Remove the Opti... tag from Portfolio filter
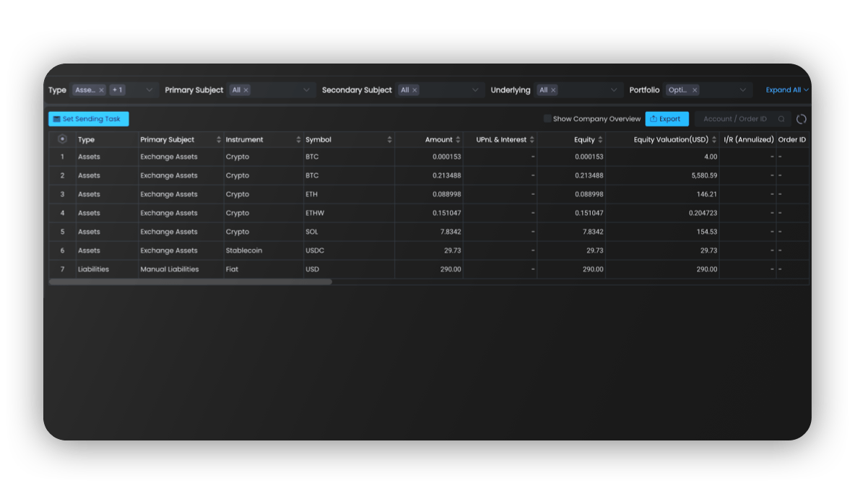Image resolution: width=855 pixels, height=504 pixels. (x=695, y=90)
